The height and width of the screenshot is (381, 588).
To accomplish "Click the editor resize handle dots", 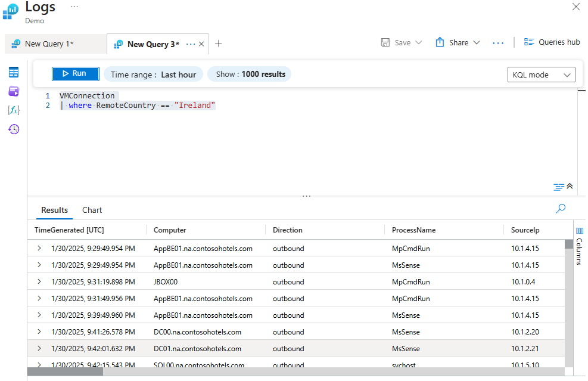I will [306, 196].
